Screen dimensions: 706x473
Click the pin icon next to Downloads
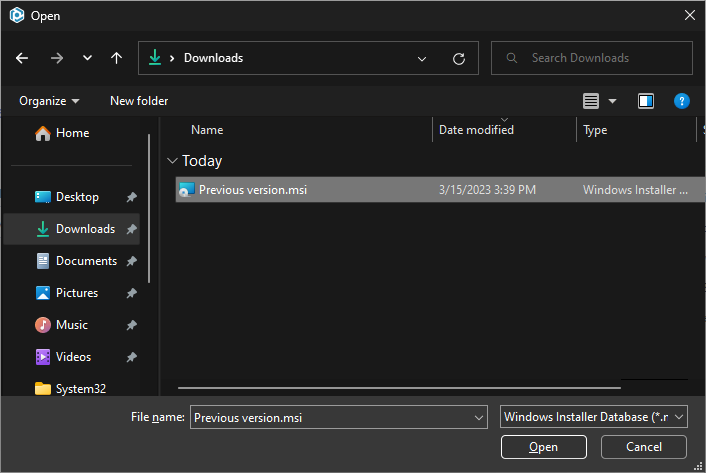(x=131, y=229)
